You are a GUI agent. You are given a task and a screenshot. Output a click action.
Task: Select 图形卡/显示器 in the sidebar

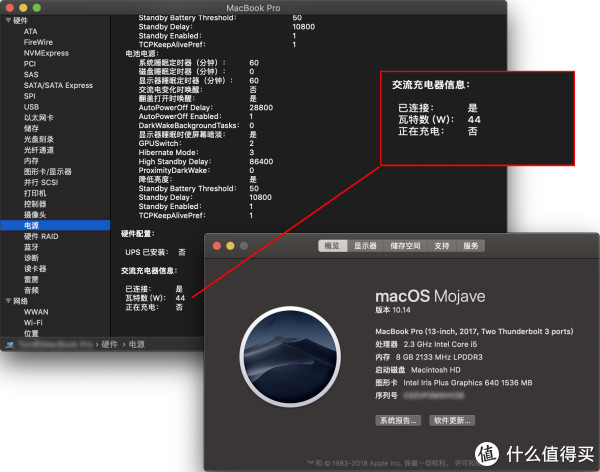pyautogui.click(x=47, y=171)
